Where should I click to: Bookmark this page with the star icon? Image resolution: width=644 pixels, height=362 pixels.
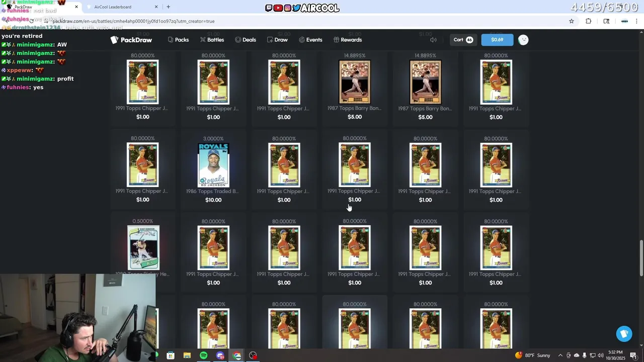(572, 21)
